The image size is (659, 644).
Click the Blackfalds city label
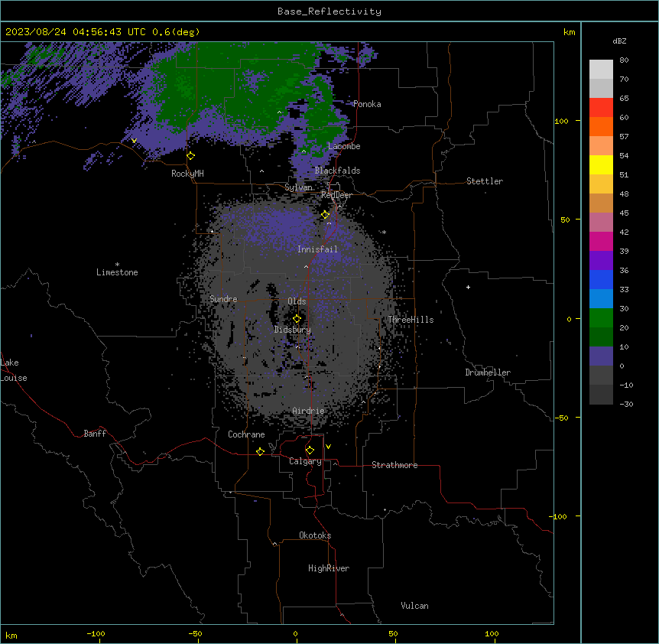337,171
